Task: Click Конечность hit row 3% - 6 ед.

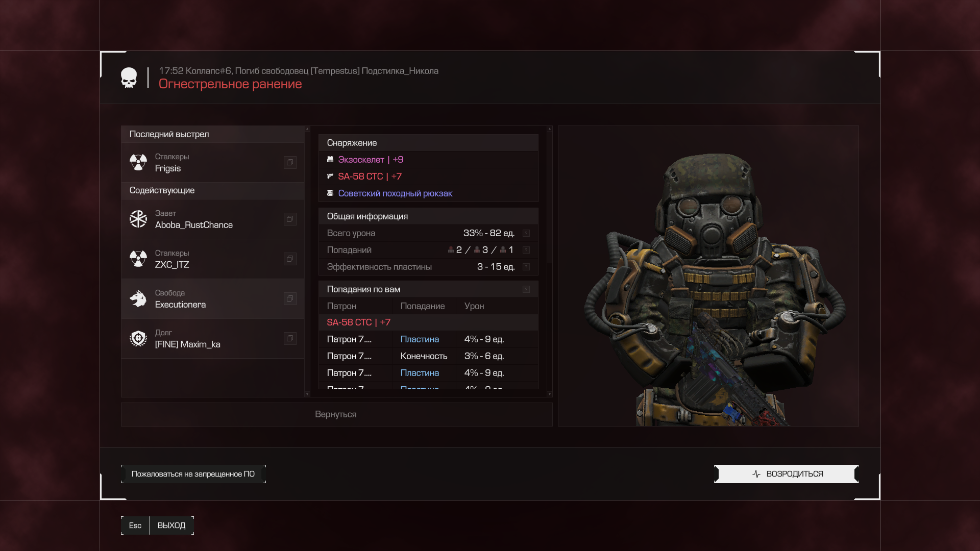Action: tap(428, 356)
